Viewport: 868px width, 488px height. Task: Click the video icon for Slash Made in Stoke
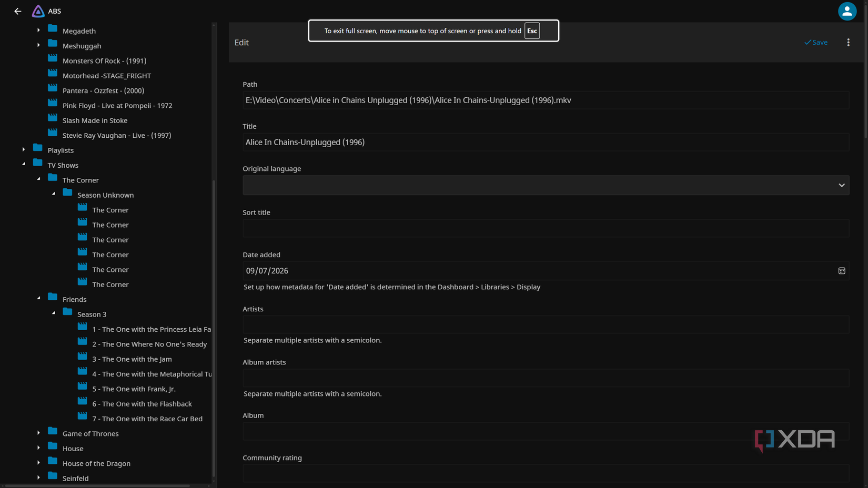point(53,118)
